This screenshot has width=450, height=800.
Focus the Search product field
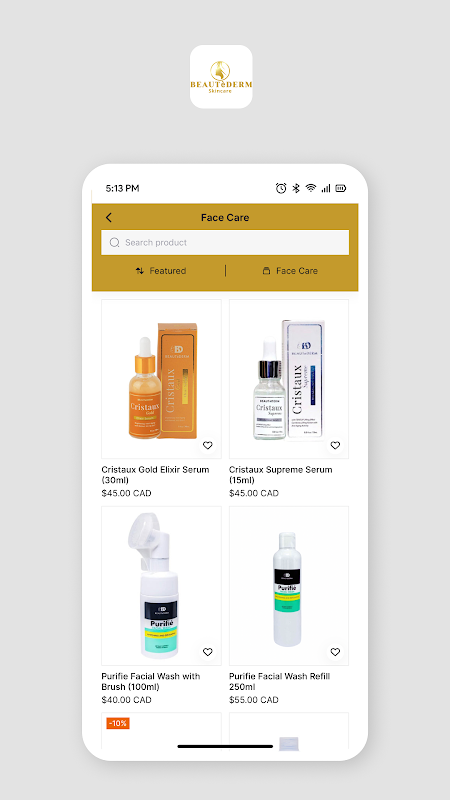click(x=225, y=242)
